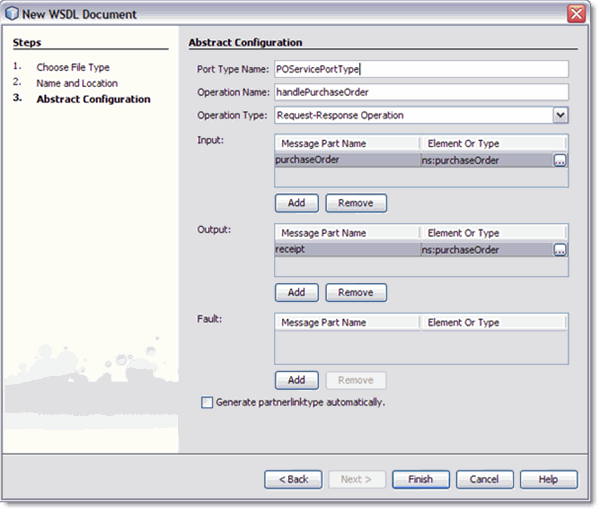
Task: Click the Output Element Or Type column header
Action: coord(493,233)
